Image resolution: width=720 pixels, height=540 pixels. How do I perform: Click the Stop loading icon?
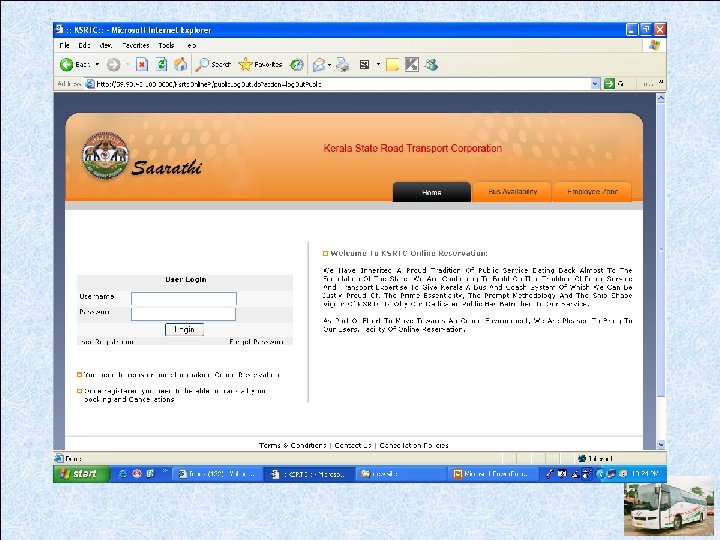(x=142, y=65)
